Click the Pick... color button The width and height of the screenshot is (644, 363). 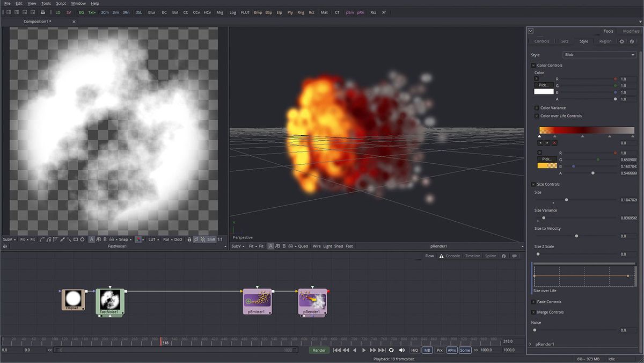click(x=544, y=85)
